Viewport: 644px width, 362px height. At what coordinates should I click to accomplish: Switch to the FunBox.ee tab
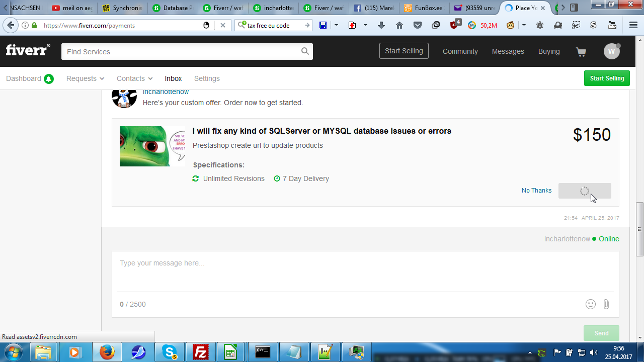pos(424,8)
